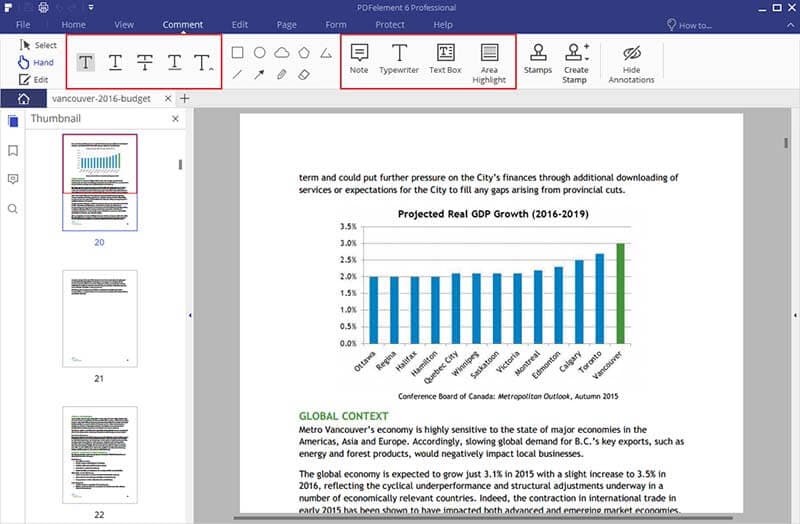Screen dimensions: 800x524
Task: Open the Edit ribbon tab
Action: coord(239,24)
